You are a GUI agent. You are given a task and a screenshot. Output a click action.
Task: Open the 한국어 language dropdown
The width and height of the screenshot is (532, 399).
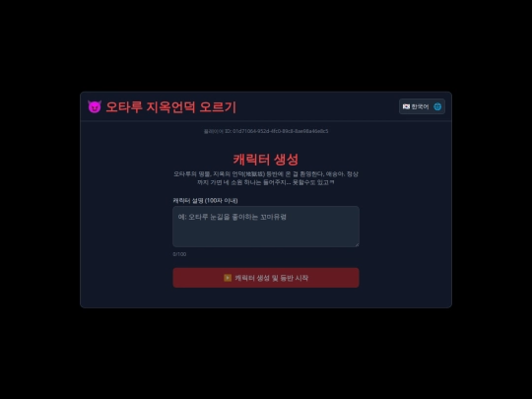[422, 106]
